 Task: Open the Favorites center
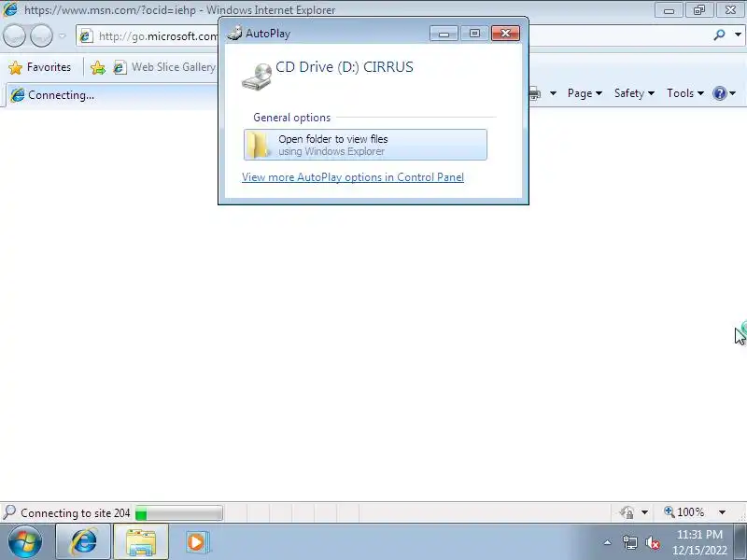pyautogui.click(x=39, y=67)
